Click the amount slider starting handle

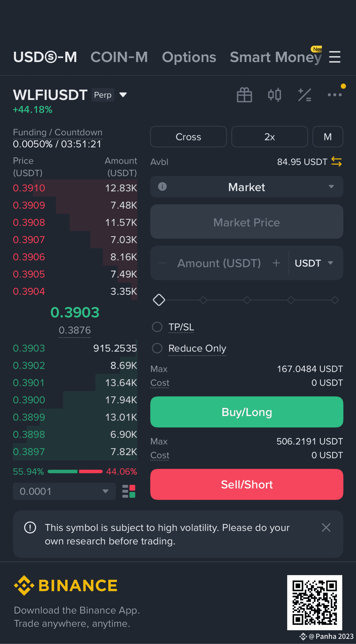[159, 300]
